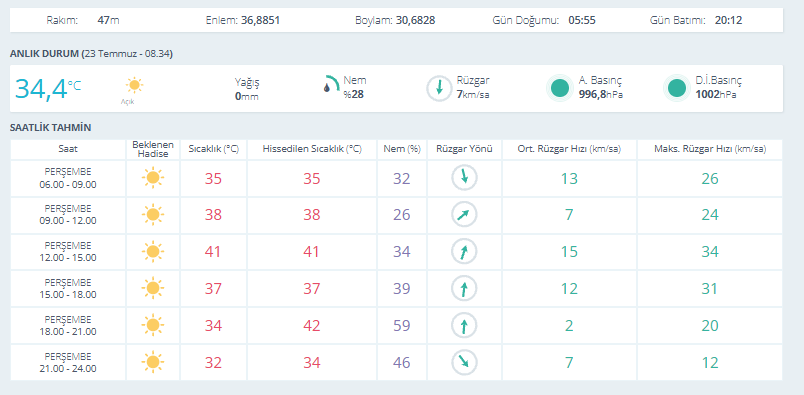This screenshot has width=804, height=395.
Task: Select the Hissedilen Sıcaklık (°C) column header
Action: 312,149
